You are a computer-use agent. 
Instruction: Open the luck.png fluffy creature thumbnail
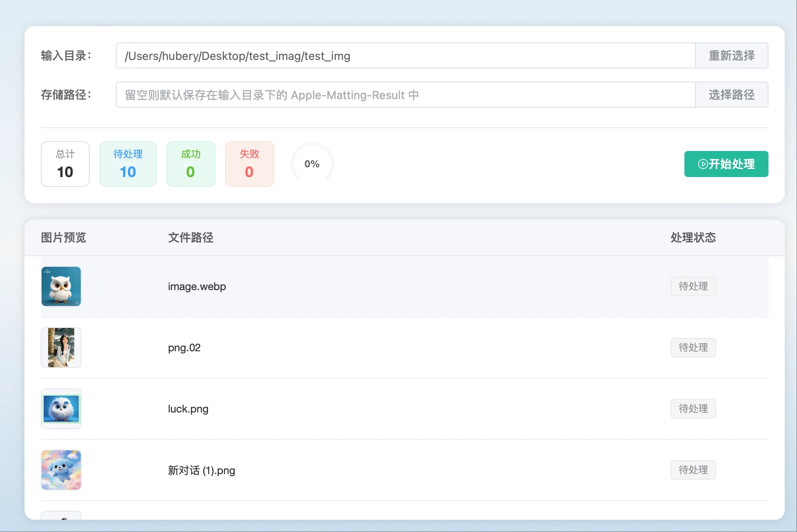[x=61, y=409]
